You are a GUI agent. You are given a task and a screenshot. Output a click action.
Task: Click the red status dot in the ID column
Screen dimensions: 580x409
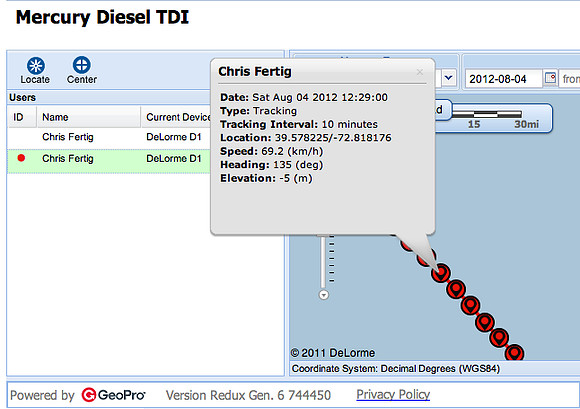tap(21, 158)
